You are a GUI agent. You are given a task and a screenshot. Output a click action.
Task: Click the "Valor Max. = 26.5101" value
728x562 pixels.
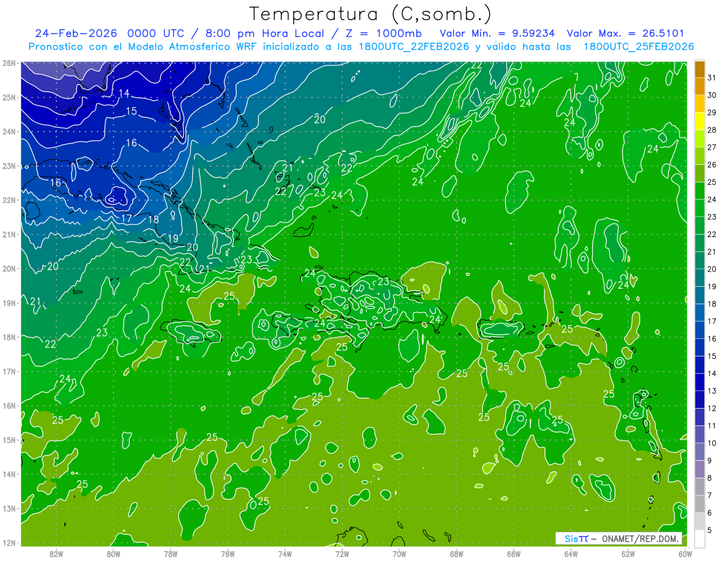pyautogui.click(x=625, y=33)
